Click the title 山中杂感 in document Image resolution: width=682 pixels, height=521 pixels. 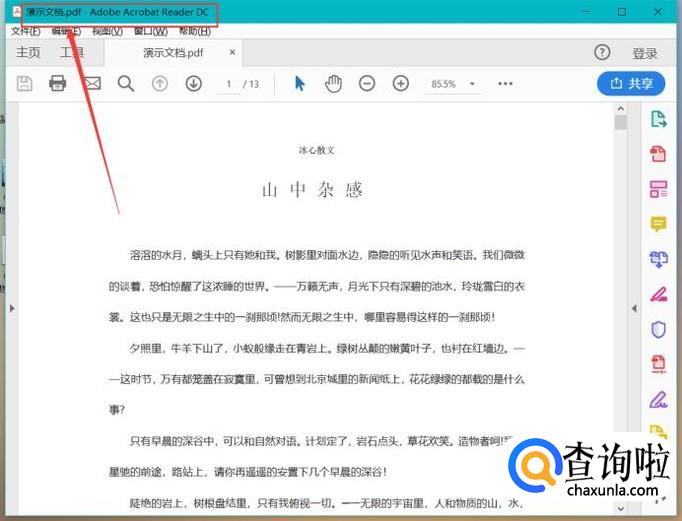click(313, 190)
